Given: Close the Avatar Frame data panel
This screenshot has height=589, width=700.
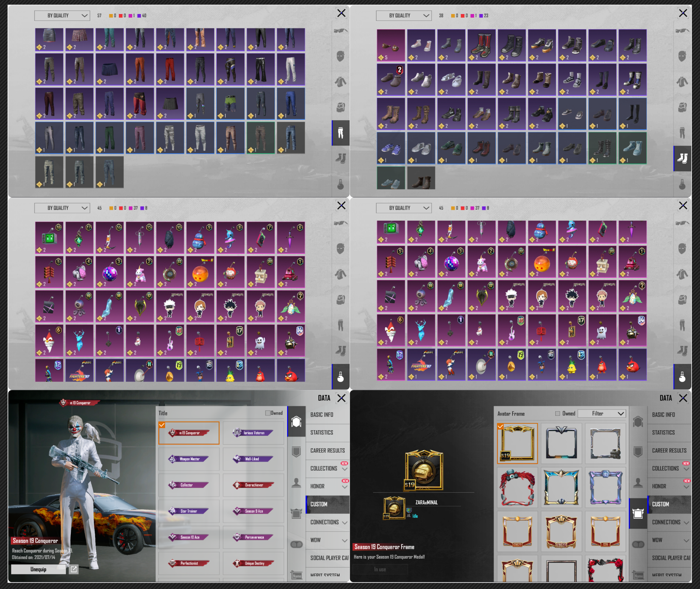Looking at the screenshot, I should [683, 398].
